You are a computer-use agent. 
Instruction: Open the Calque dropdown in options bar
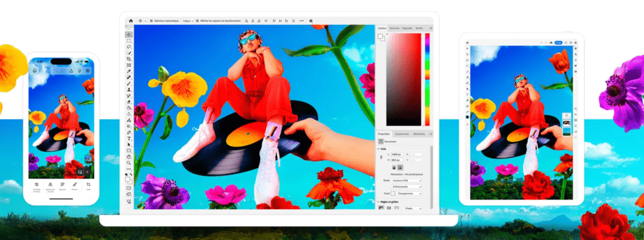[x=188, y=21]
